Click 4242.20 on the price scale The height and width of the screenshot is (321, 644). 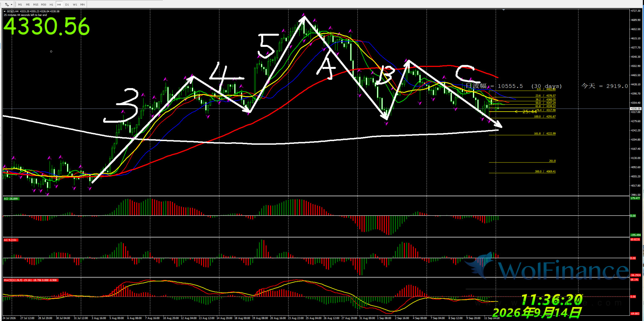click(x=636, y=131)
